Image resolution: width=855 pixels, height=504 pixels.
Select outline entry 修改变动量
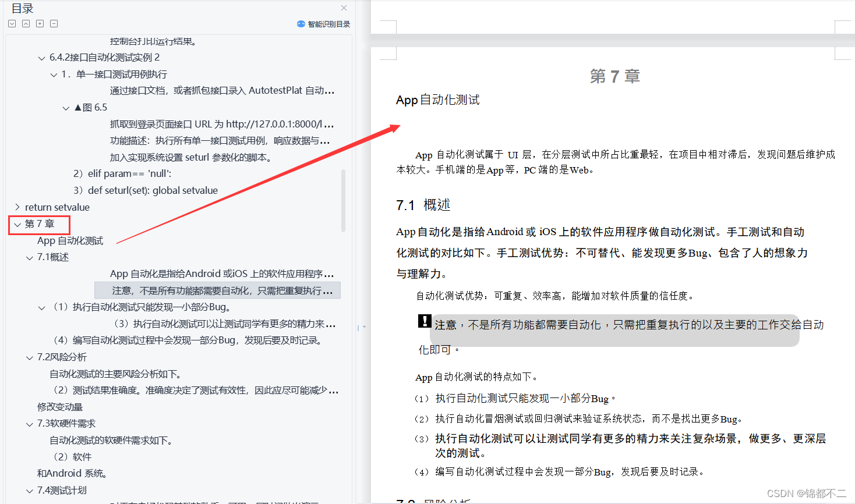click(x=60, y=407)
